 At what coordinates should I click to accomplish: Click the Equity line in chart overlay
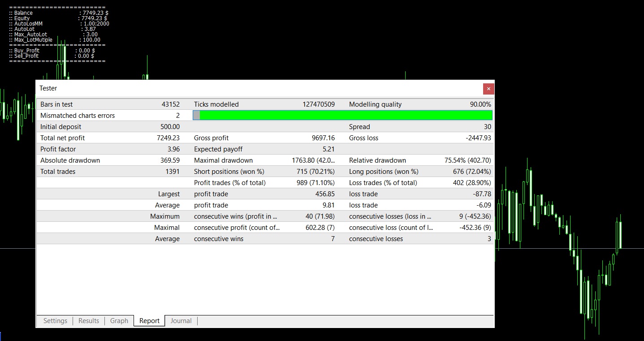point(58,18)
